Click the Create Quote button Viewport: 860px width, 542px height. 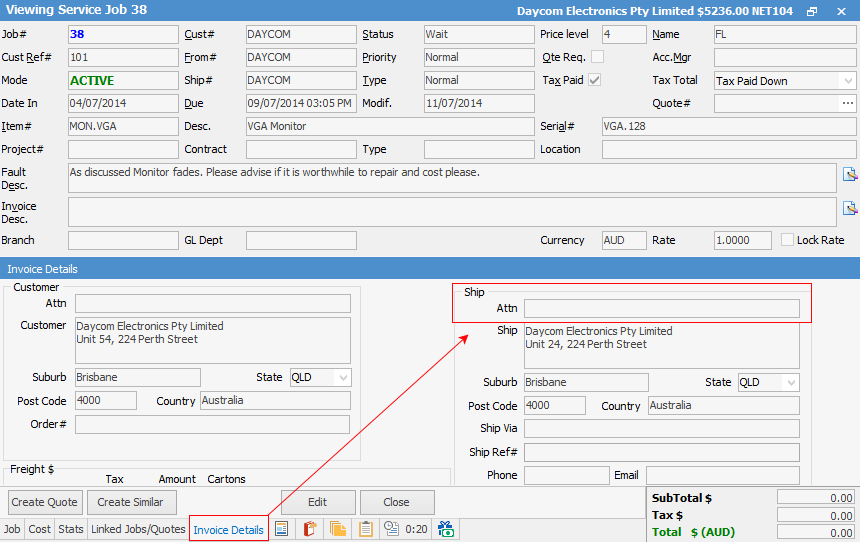click(x=45, y=502)
